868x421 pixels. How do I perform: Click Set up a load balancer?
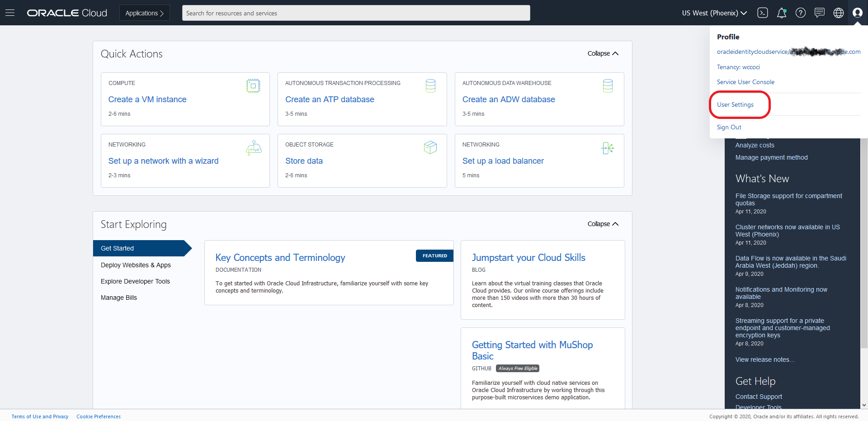(503, 161)
